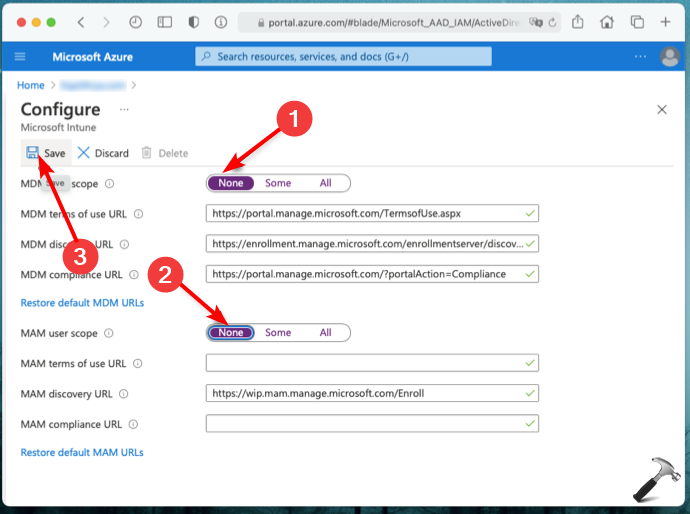Click the Save floppy disk icon
This screenshot has height=514, width=690.
click(32, 153)
